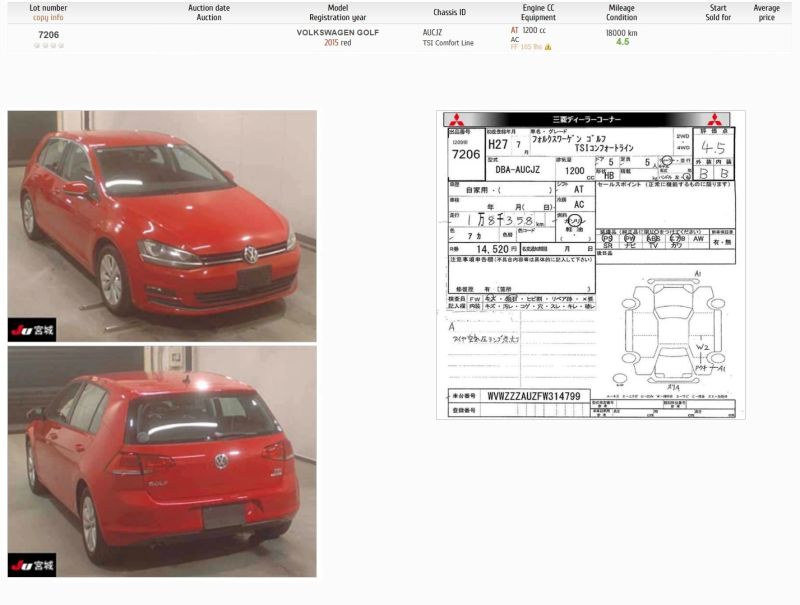
Task: Click the 'Model Registration year' column header
Action: point(338,13)
